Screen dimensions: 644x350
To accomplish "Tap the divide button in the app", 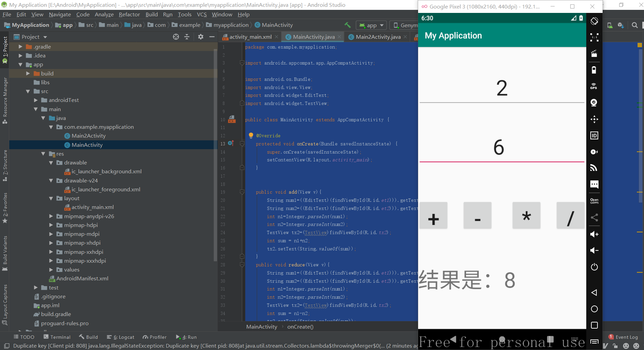I will click(x=571, y=215).
